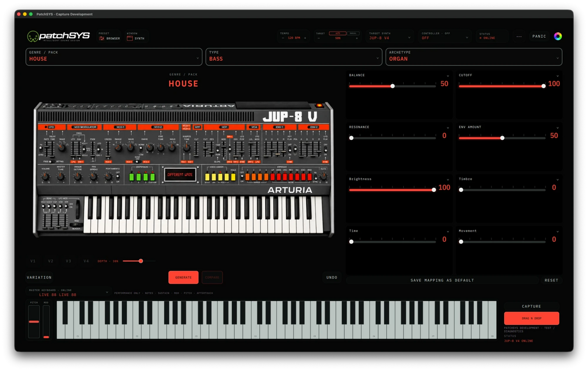The image size is (588, 371).
Task: Click the Balance slider handle
Action: [392, 86]
